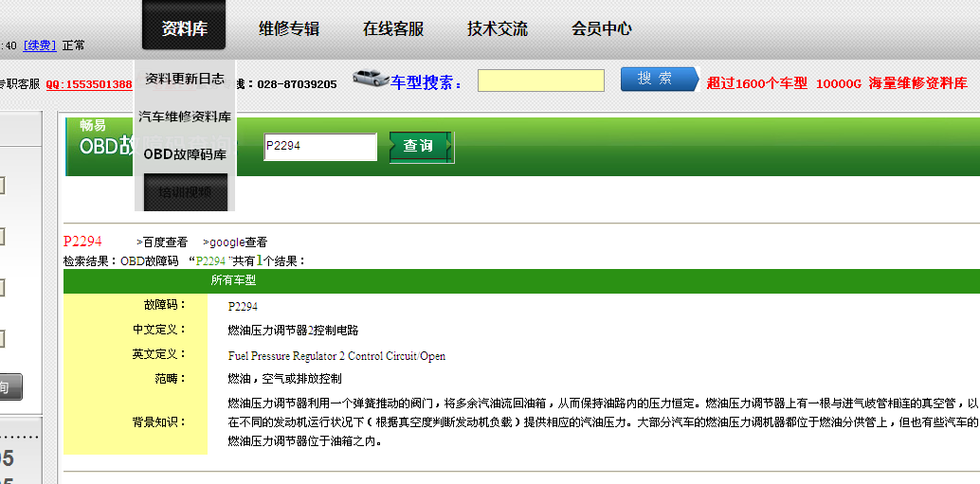Click the 故障码 row label
980x484 pixels.
[165, 305]
